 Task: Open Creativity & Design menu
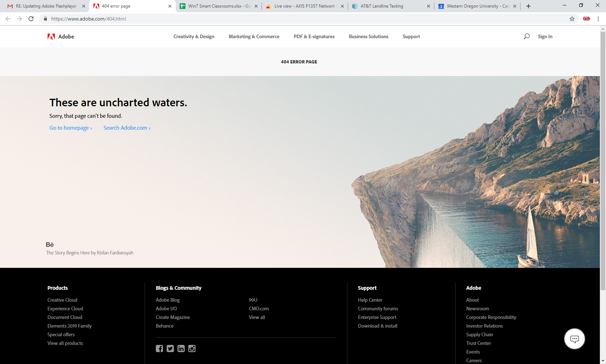(x=194, y=36)
